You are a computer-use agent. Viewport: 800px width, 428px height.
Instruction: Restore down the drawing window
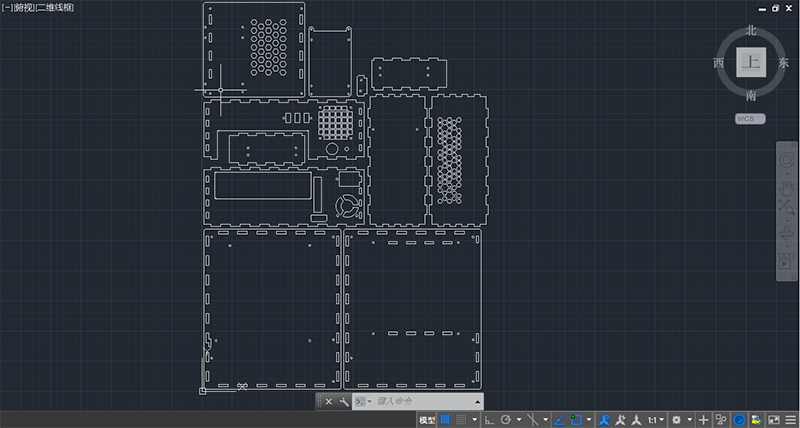775,8
